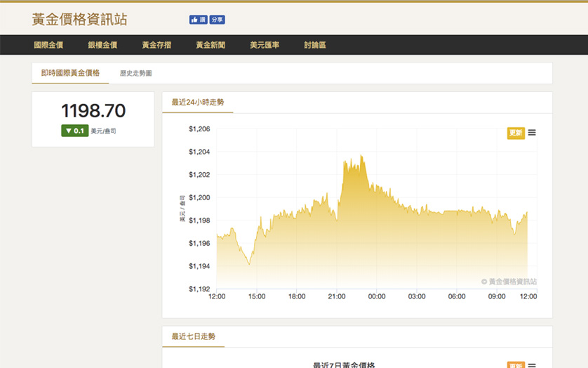Click the 1198.70 current gold price
Screen dimensions: 588x368
[x=93, y=111]
